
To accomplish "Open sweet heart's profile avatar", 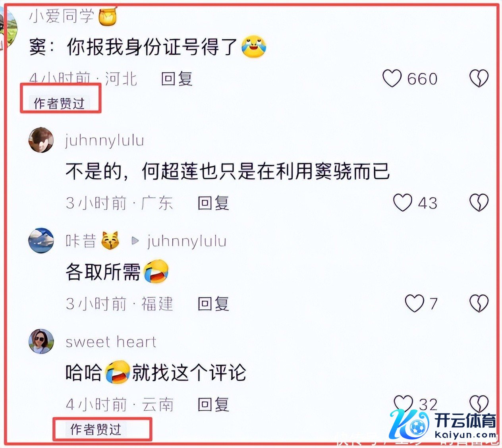I will 41,341.
